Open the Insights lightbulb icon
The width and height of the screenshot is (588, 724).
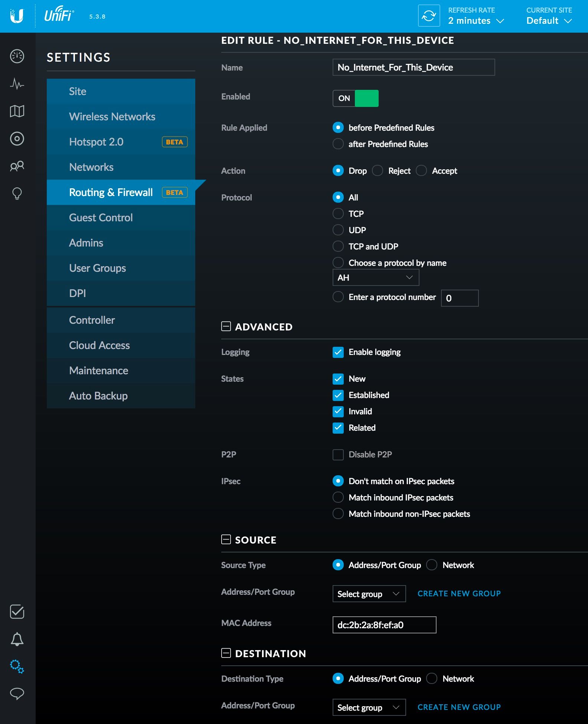(x=17, y=193)
